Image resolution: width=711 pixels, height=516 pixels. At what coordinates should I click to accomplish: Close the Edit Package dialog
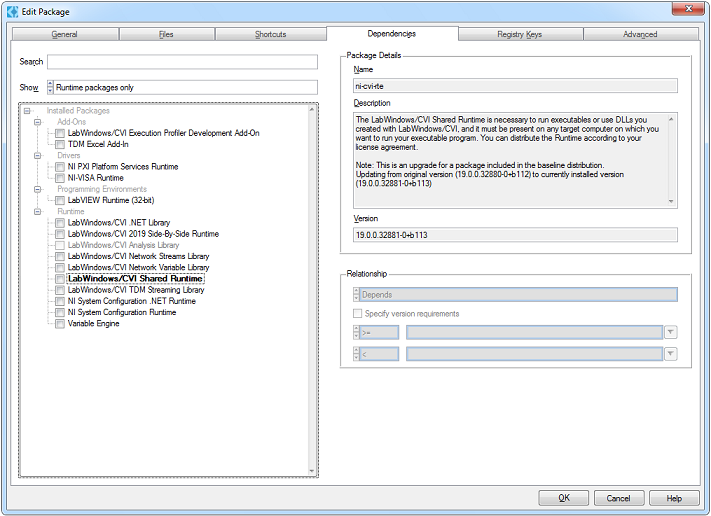tap(688, 9)
